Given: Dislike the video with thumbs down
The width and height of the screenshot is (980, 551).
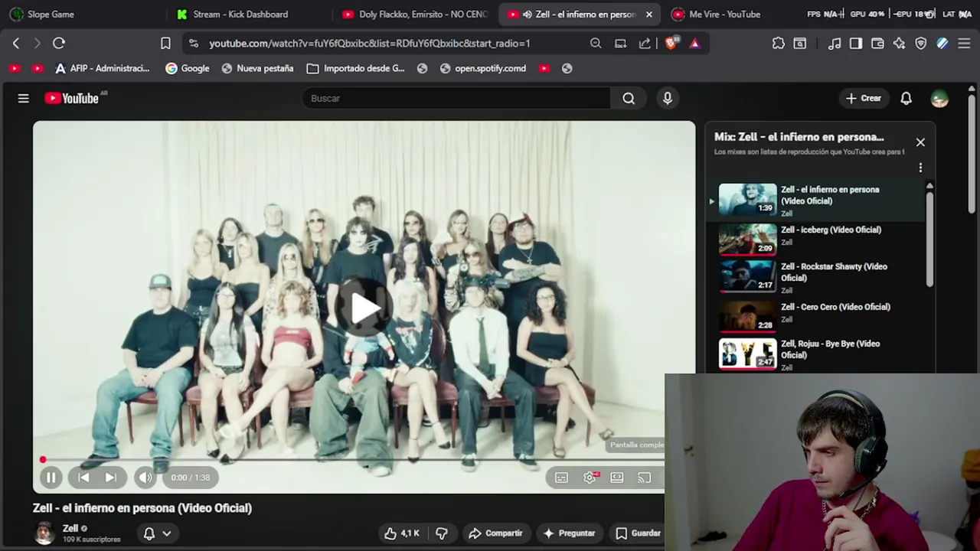Looking at the screenshot, I should (x=442, y=533).
